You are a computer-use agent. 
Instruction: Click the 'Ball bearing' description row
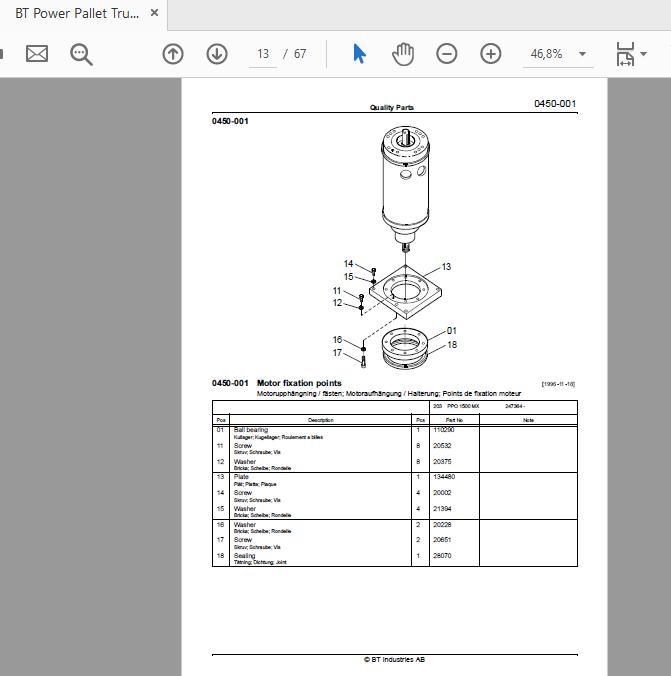coord(320,433)
